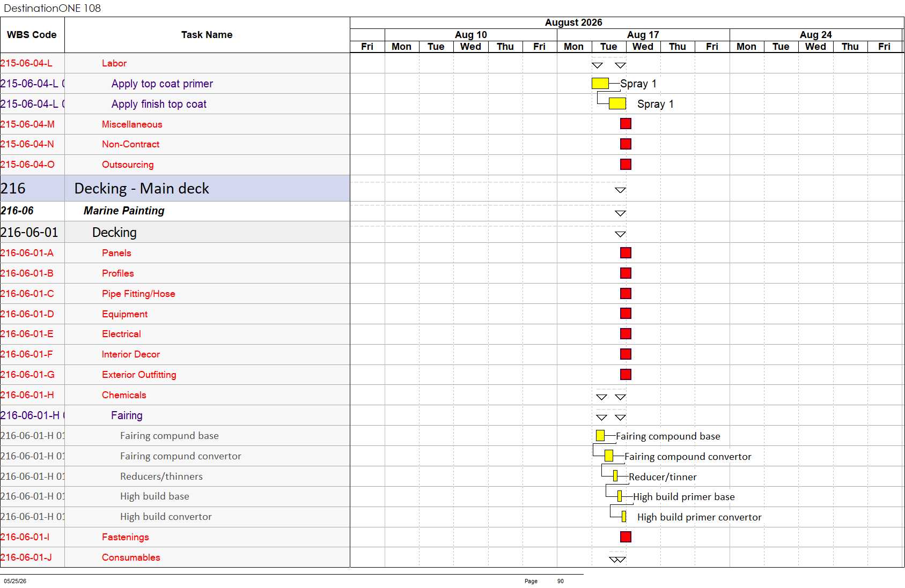This screenshot has height=588, width=905.
Task: Click the Consumables summary triangle marker
Action: click(x=617, y=560)
